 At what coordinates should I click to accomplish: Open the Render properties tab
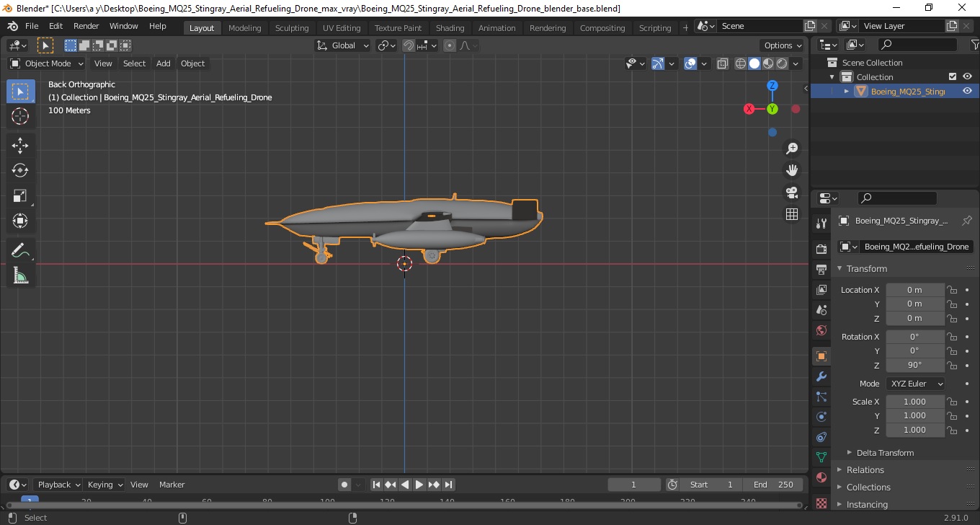821,249
